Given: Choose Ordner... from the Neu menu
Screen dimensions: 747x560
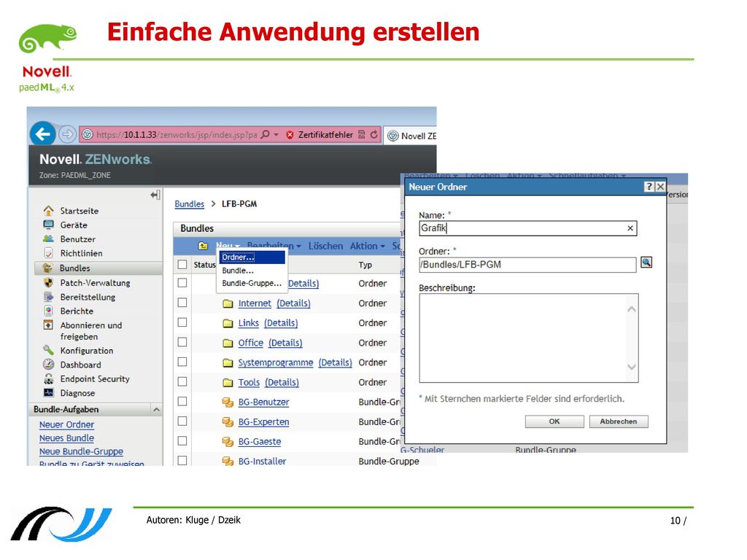Looking at the screenshot, I should pos(252,257).
